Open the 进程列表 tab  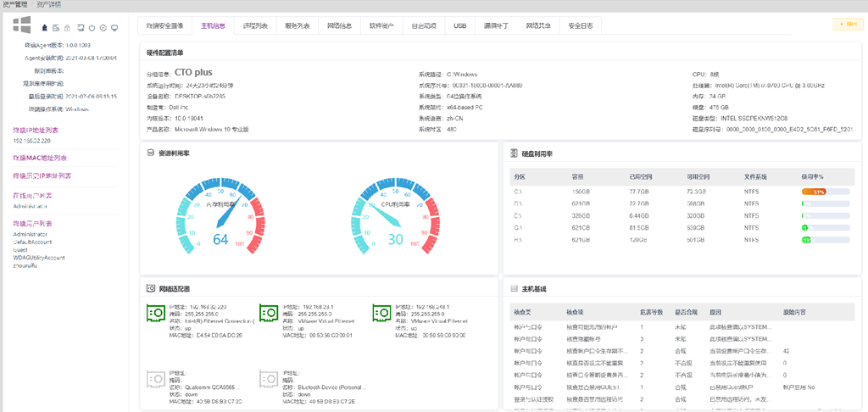(254, 26)
